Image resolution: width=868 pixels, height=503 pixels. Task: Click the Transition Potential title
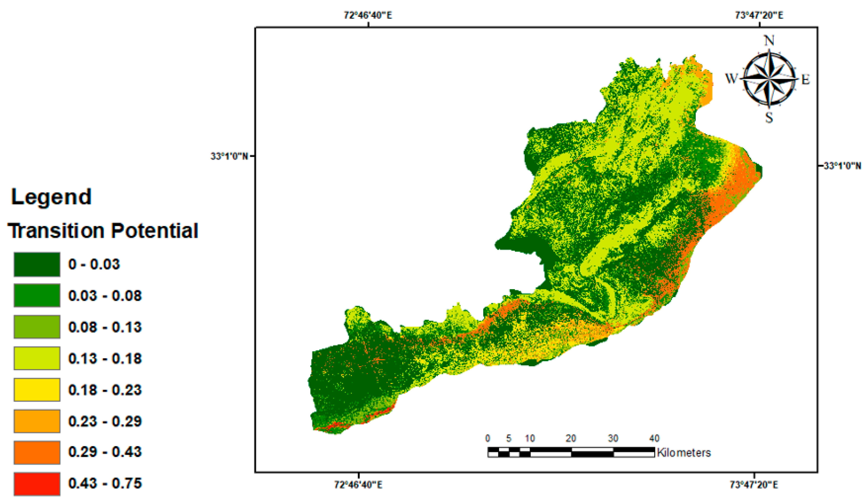[103, 231]
